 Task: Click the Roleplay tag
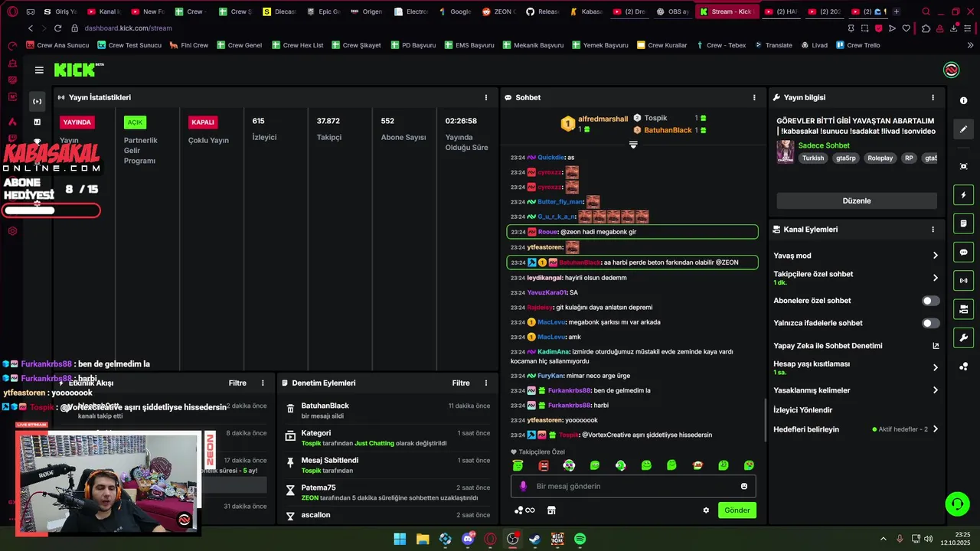pos(880,158)
